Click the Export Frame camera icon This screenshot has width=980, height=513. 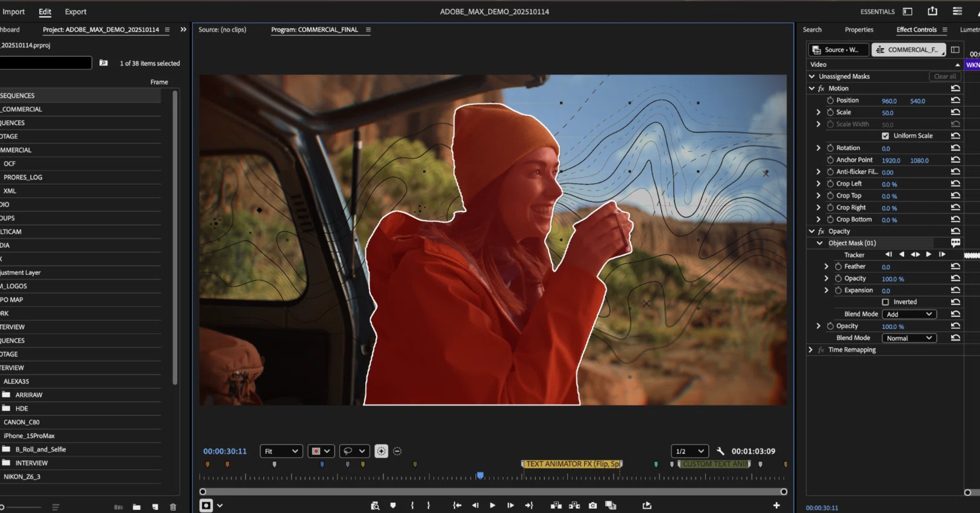tap(592, 505)
